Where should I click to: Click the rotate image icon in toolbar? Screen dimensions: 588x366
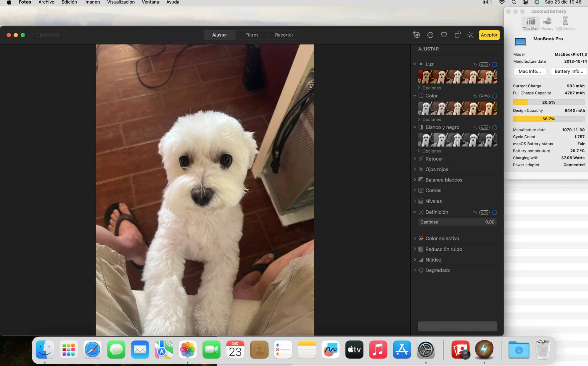(x=457, y=35)
